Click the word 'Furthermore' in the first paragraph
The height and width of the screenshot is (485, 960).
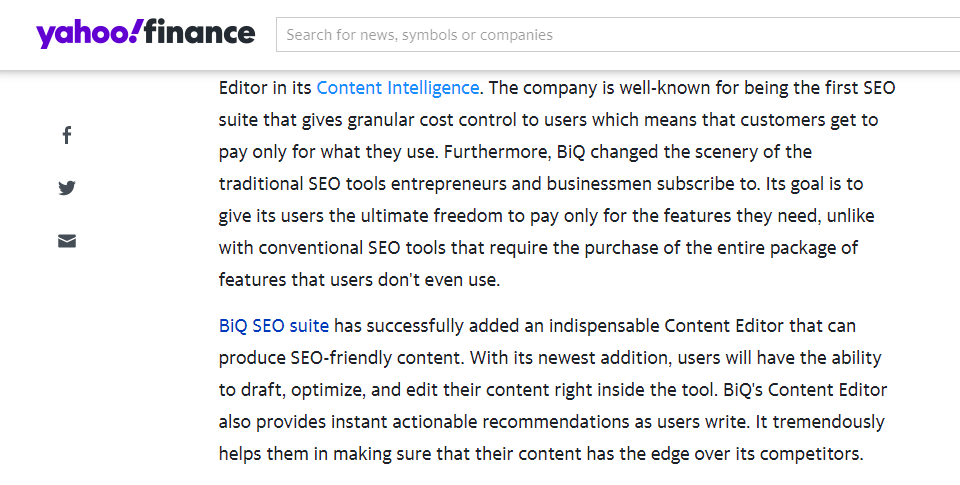497,152
